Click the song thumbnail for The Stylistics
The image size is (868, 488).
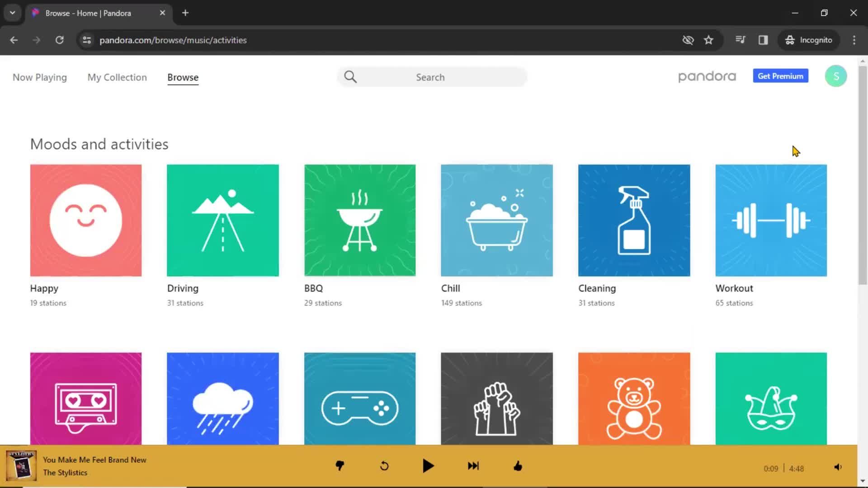pyautogui.click(x=21, y=466)
